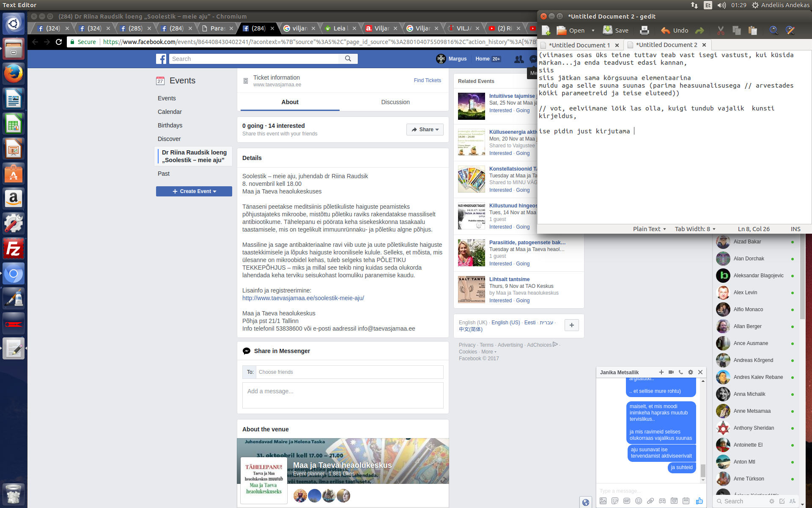Viewport: 812px width, 508px height.
Task: Open Birthdays in the Events sidebar
Action: pyautogui.click(x=170, y=125)
